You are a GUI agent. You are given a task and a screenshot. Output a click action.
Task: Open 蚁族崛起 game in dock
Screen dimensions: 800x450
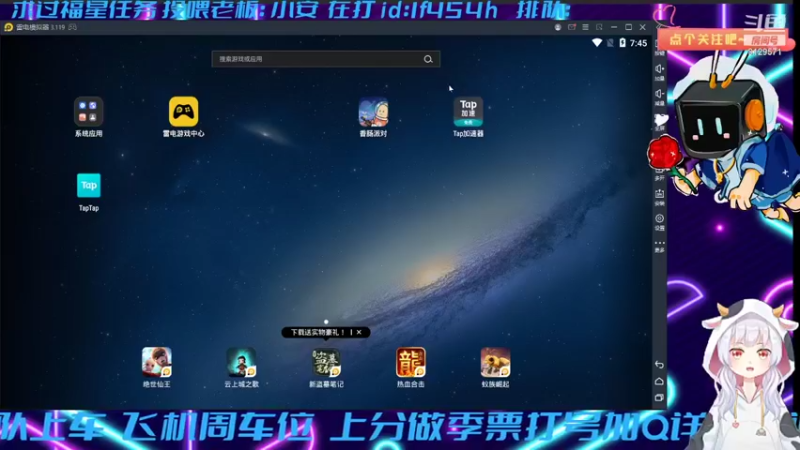pyautogui.click(x=495, y=362)
